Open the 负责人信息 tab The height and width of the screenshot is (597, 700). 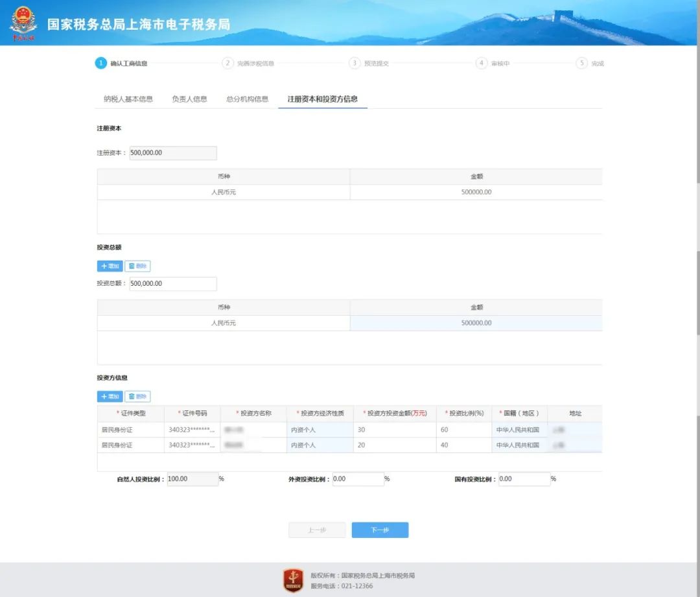[x=189, y=99]
